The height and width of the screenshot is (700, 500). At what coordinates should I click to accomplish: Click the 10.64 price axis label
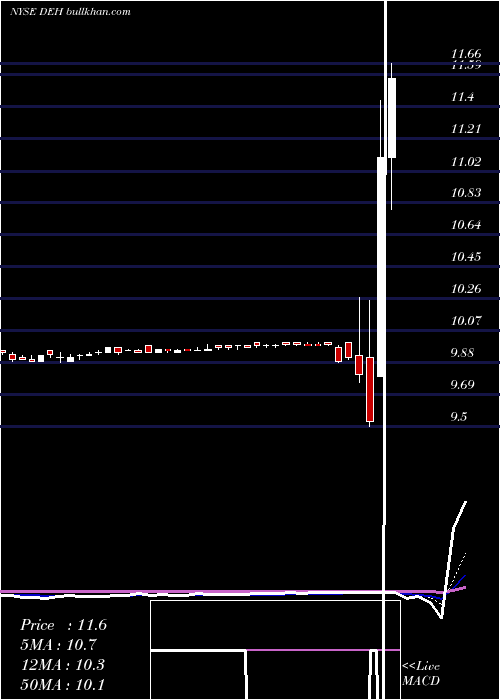[466, 225]
